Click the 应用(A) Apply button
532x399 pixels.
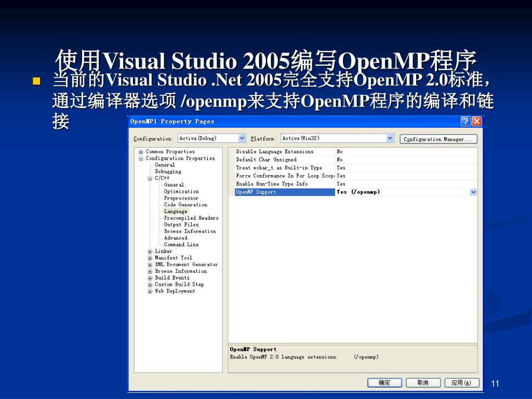(x=462, y=383)
